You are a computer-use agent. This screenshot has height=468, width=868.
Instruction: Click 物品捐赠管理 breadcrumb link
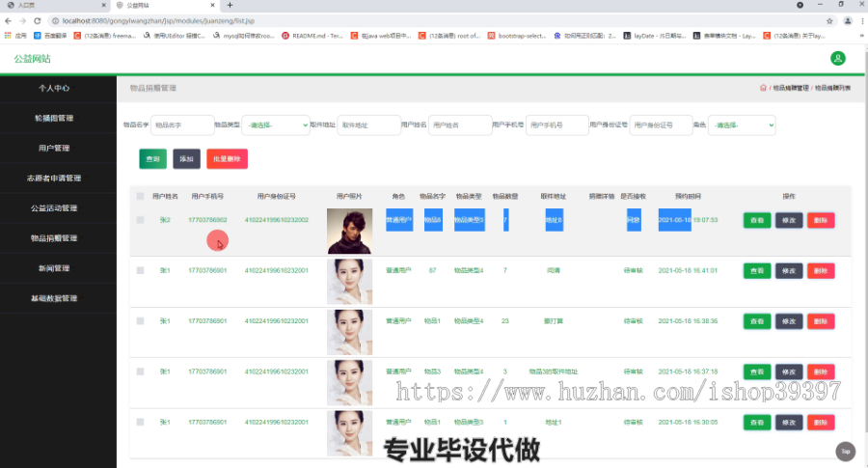(x=791, y=88)
